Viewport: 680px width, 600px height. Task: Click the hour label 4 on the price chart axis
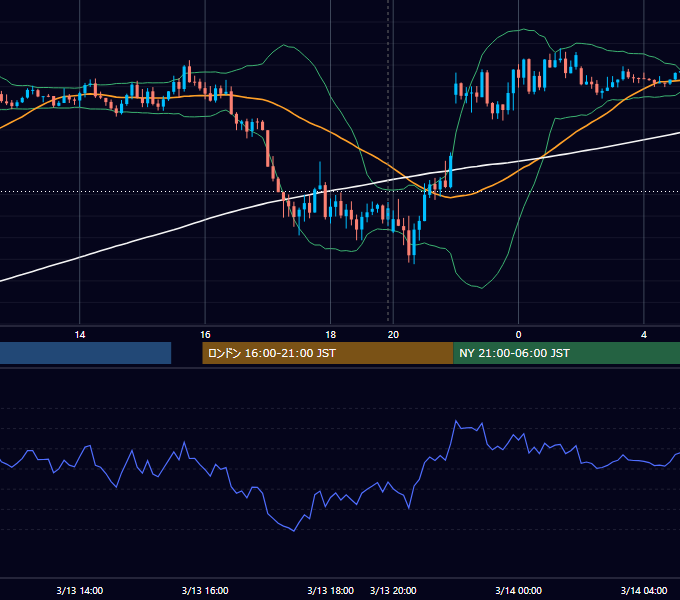644,335
